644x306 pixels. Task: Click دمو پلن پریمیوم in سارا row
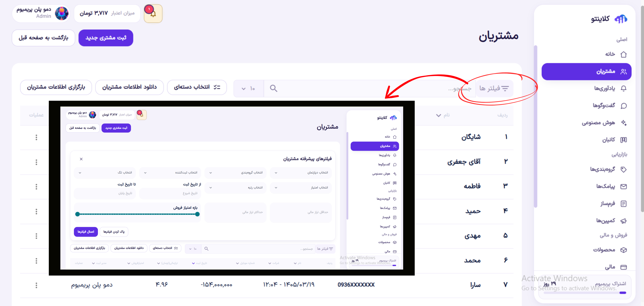click(92, 285)
